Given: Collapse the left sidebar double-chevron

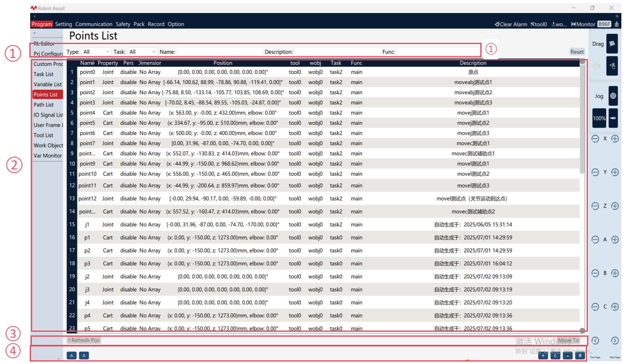Looking at the screenshot, I should click(x=58, y=359).
